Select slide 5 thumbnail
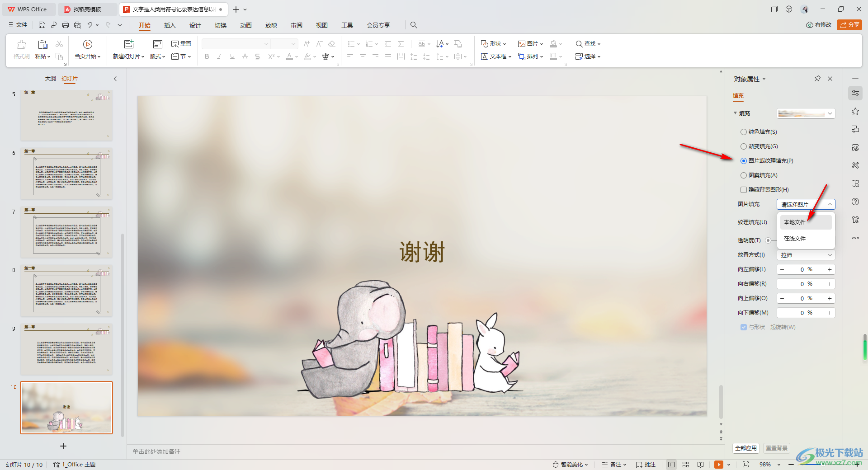Screen dimensions: 868x470 (66, 115)
